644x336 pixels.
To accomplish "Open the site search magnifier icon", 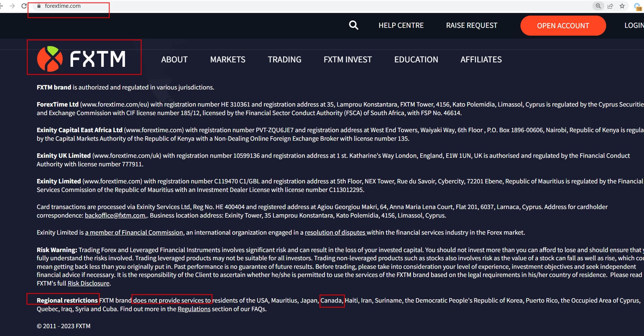I will point(354,25).
